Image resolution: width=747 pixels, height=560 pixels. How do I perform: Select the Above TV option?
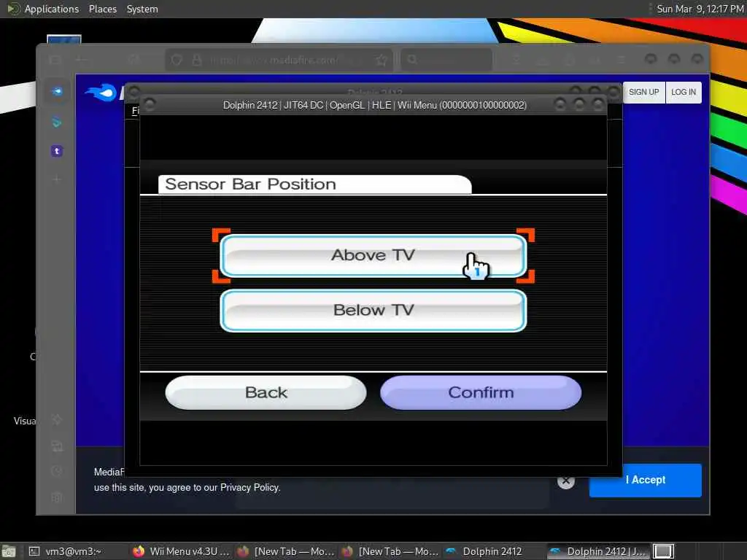tap(373, 256)
